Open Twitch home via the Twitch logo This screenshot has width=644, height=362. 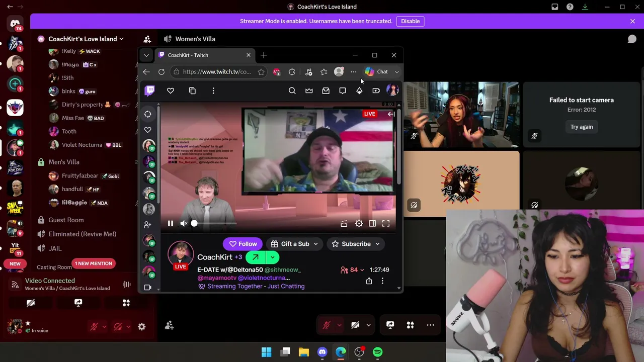point(150,90)
